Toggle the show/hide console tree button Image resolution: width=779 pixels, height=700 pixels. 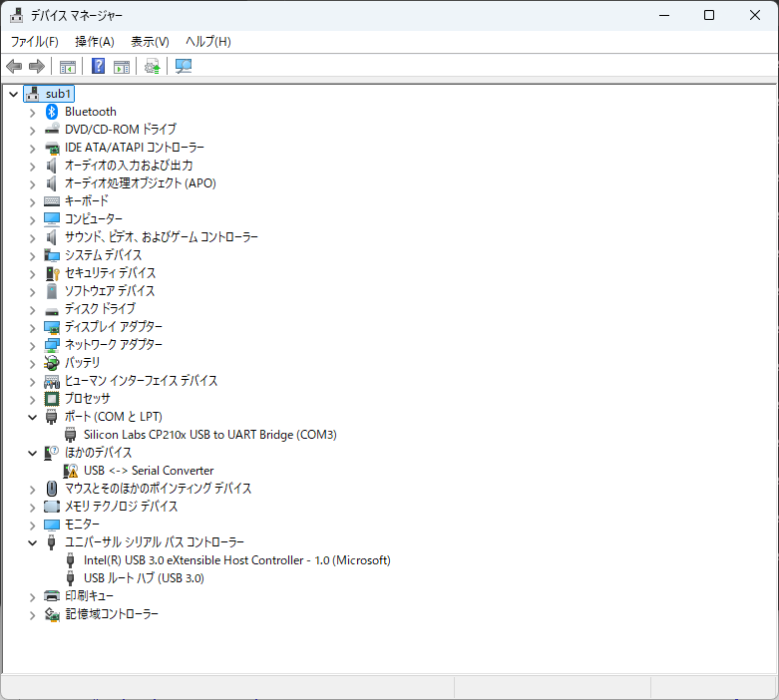[x=68, y=67]
